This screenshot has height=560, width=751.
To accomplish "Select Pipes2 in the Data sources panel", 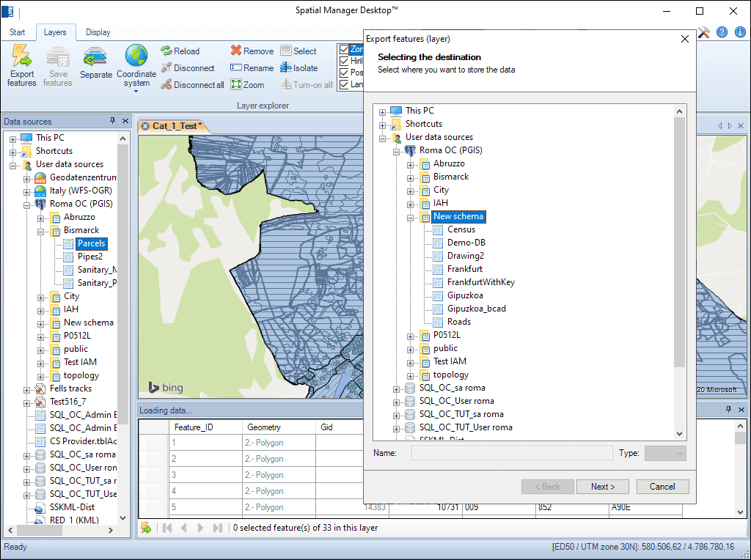I will click(x=90, y=257).
